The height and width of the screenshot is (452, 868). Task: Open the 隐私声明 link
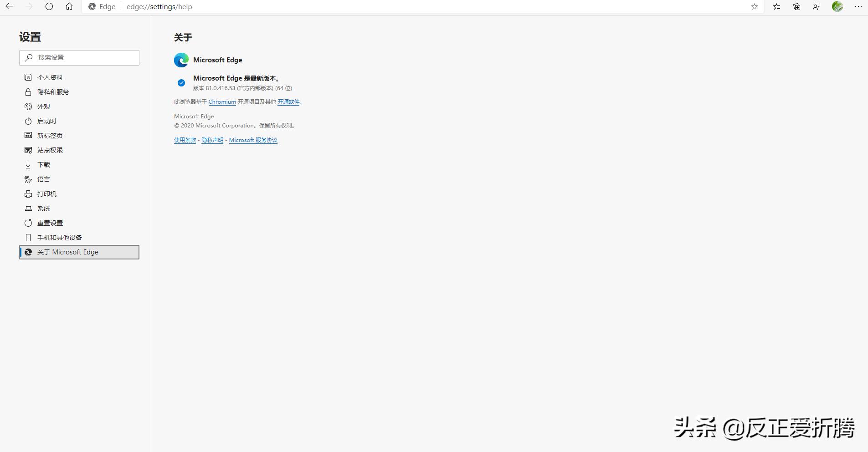pyautogui.click(x=212, y=140)
